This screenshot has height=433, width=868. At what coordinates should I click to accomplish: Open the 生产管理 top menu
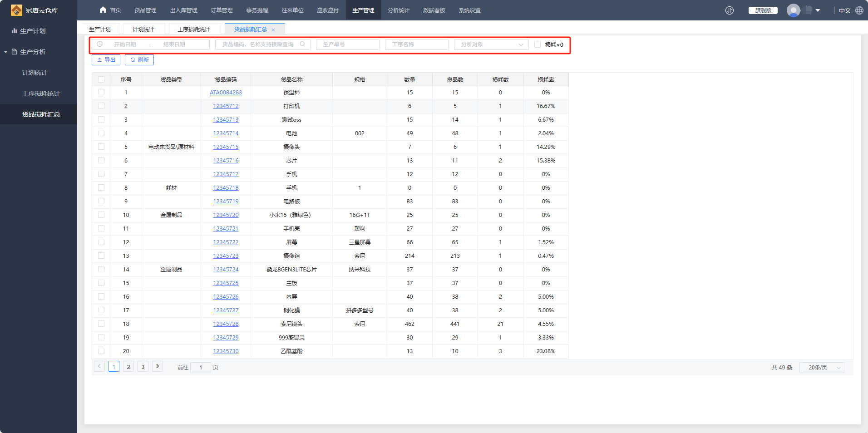[x=363, y=10]
